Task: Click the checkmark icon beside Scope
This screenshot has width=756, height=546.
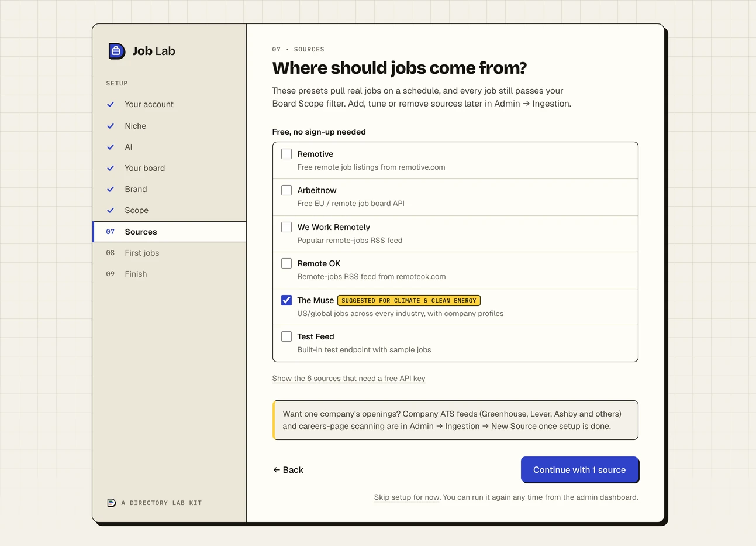Action: coord(111,210)
